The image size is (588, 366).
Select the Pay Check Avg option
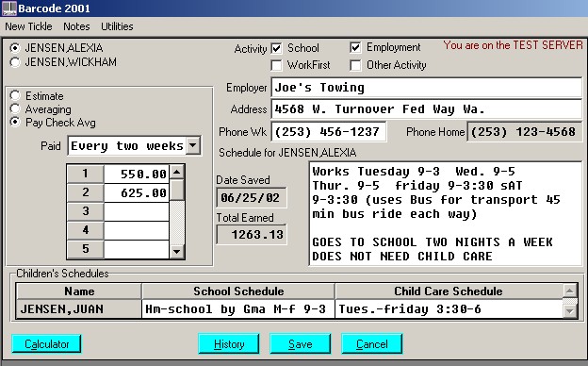pos(15,123)
